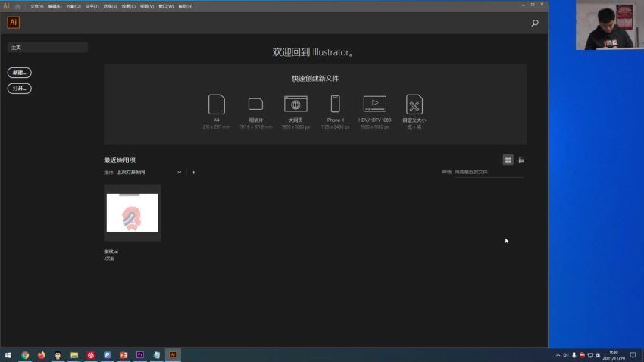
Task: Open the 效果(C) menu
Action: coord(129,6)
